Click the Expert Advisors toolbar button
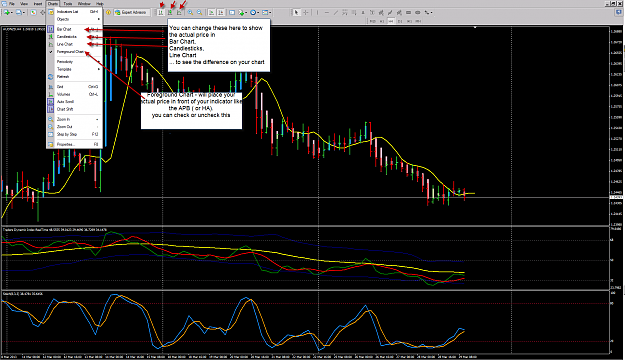This screenshot has height=360, width=625. coord(132,12)
